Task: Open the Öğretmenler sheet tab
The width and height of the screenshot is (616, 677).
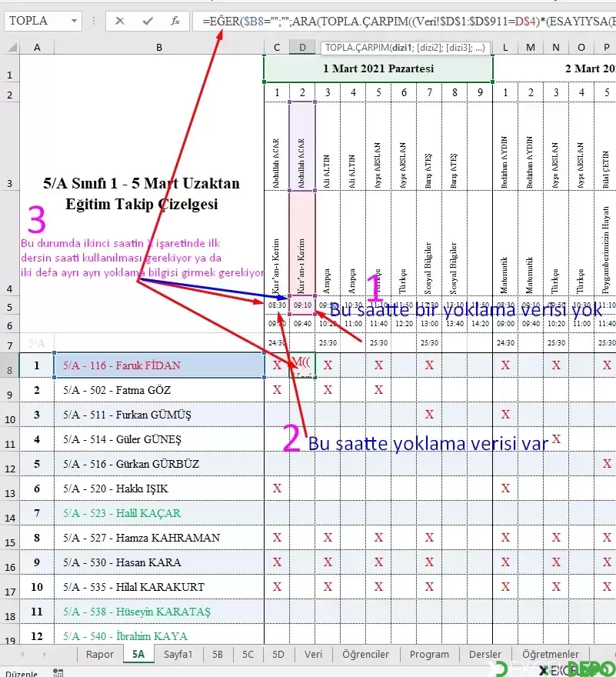Action: (551, 654)
